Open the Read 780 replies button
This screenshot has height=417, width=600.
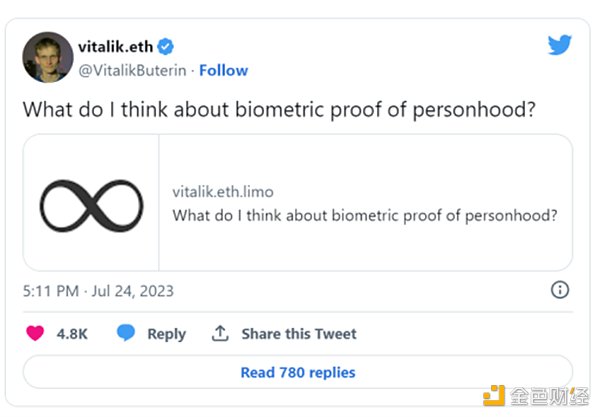(298, 372)
